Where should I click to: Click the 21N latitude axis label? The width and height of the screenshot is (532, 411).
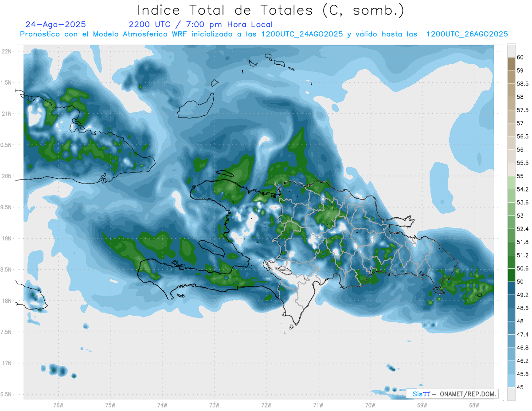[x=7, y=114]
